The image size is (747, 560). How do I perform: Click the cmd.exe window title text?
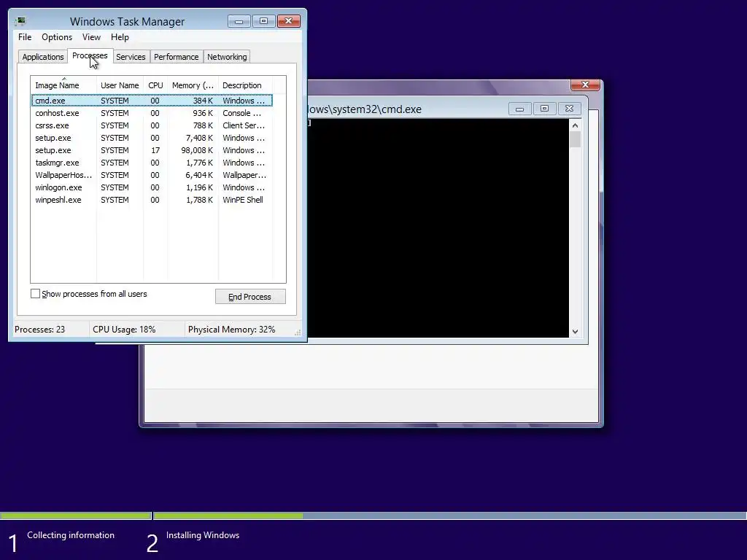pyautogui.click(x=365, y=109)
